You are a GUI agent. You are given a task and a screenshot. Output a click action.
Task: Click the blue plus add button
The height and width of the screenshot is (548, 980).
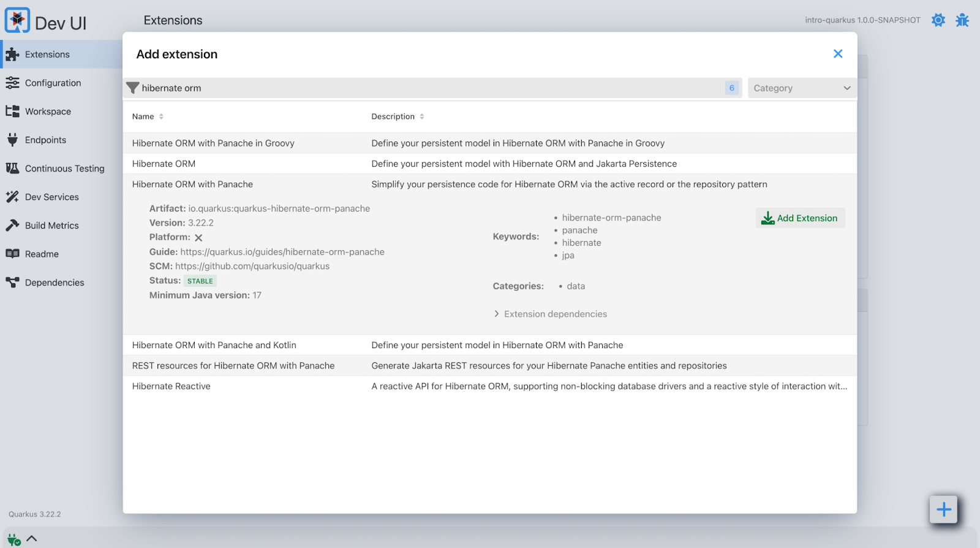[x=943, y=509]
